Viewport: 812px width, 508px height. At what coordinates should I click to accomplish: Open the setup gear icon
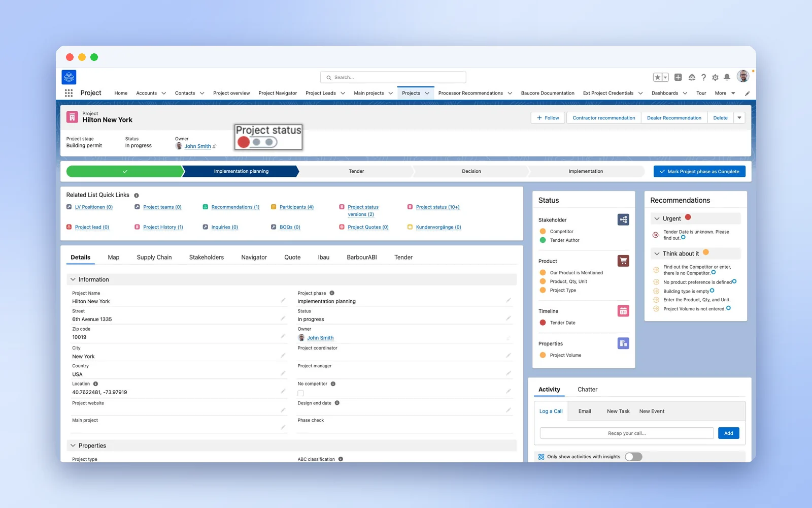715,77
